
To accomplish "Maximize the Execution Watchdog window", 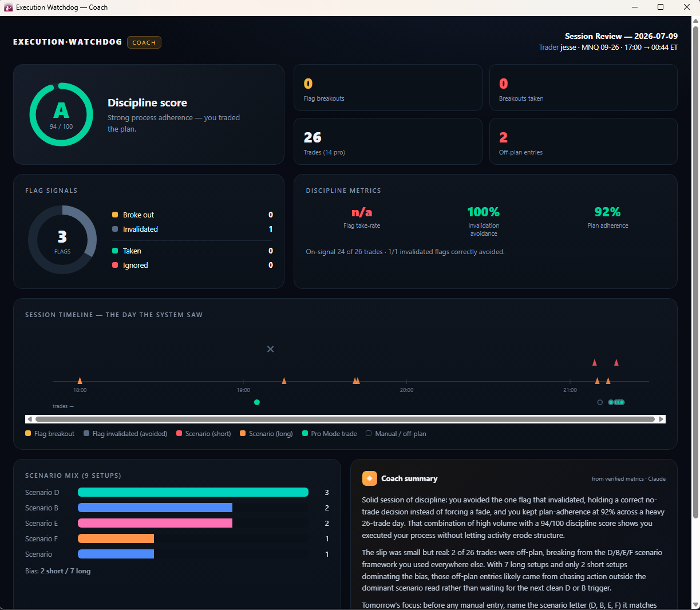I will point(661,7).
